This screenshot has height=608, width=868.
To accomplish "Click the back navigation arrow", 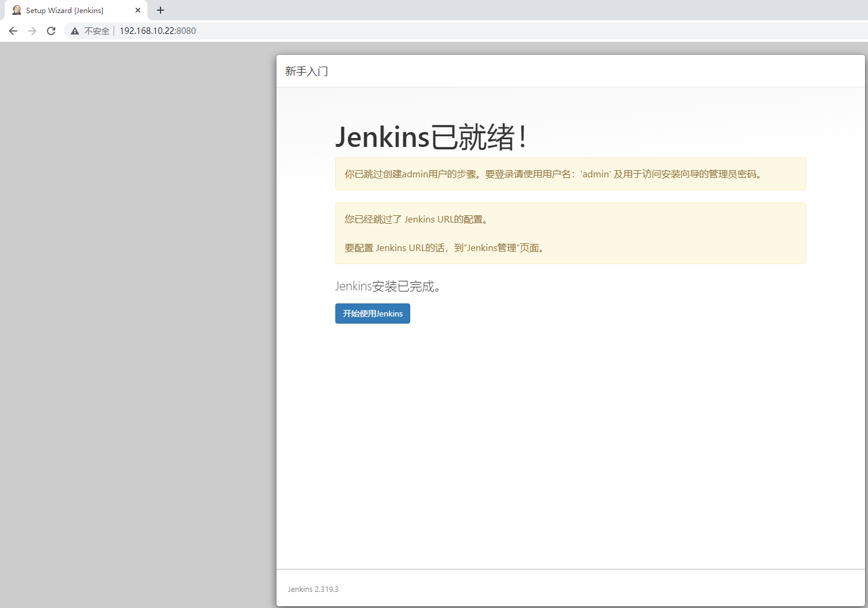I will pos(12,30).
